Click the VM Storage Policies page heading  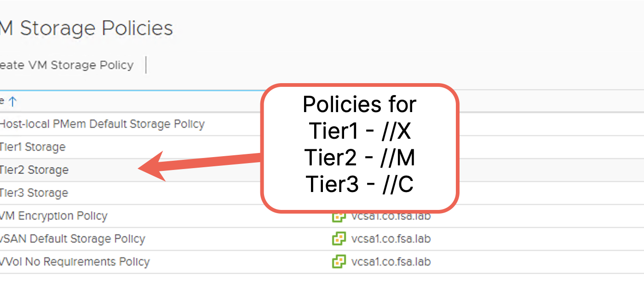point(86,28)
